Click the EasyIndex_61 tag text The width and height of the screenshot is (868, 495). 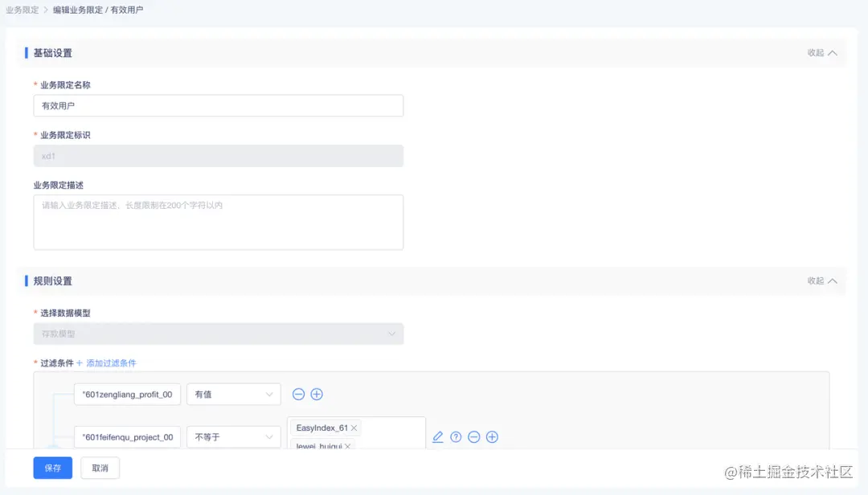point(321,428)
